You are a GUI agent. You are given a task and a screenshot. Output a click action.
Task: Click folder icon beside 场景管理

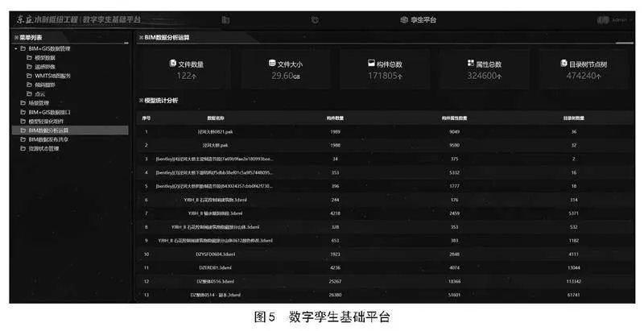point(23,102)
